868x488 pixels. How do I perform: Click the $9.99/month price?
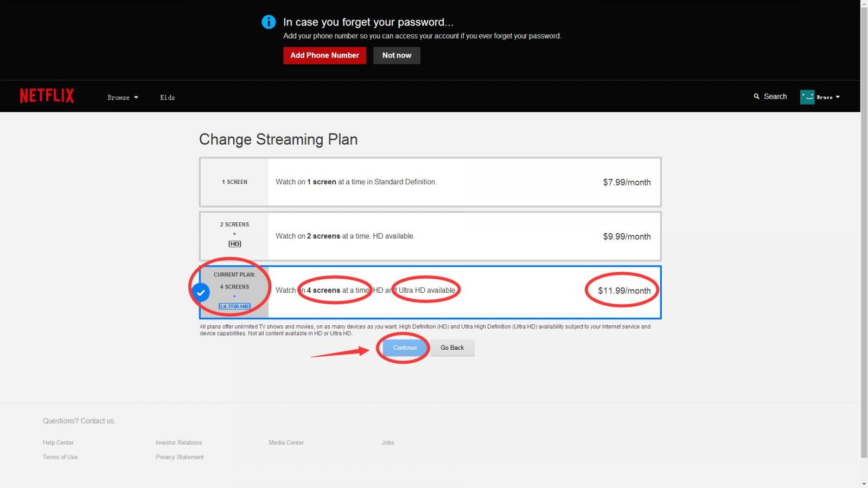pos(627,236)
